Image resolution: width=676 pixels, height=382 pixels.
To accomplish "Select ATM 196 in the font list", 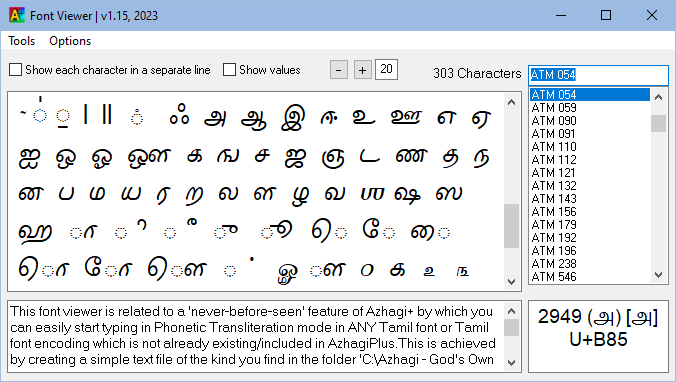I will click(590, 250).
